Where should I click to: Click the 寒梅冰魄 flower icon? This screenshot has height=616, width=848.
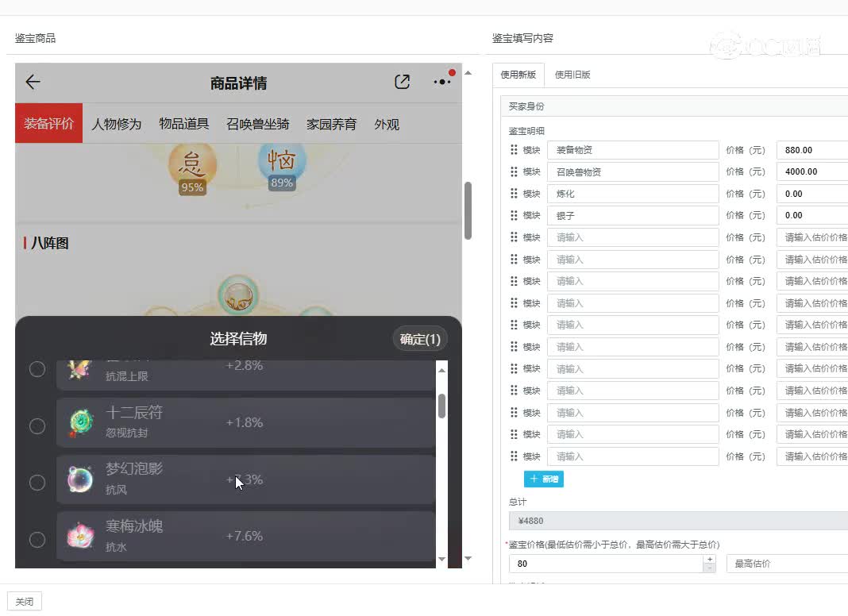(80, 536)
